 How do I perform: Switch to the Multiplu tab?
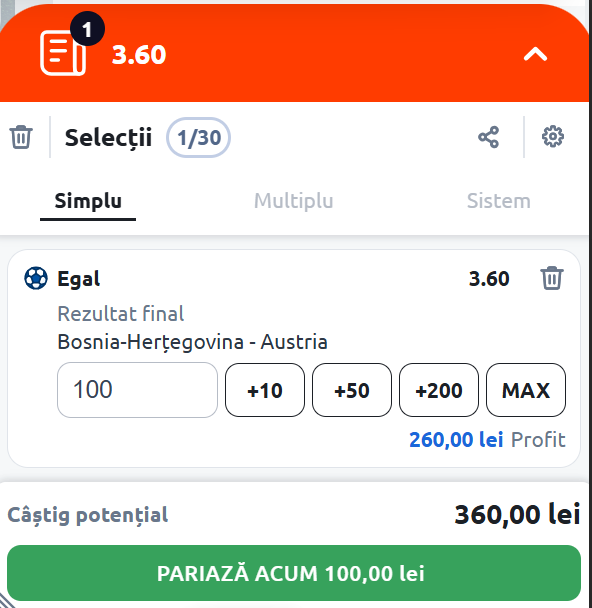tap(293, 201)
